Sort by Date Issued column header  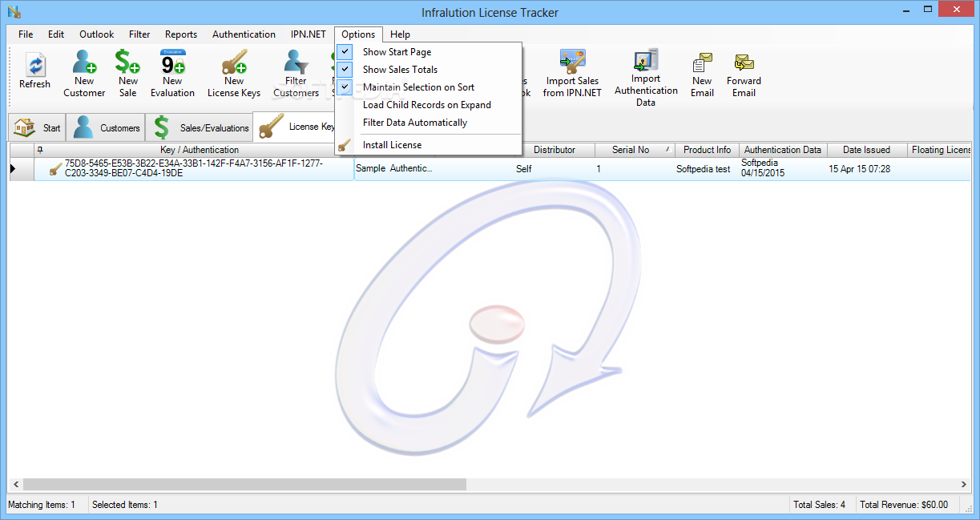click(x=866, y=150)
